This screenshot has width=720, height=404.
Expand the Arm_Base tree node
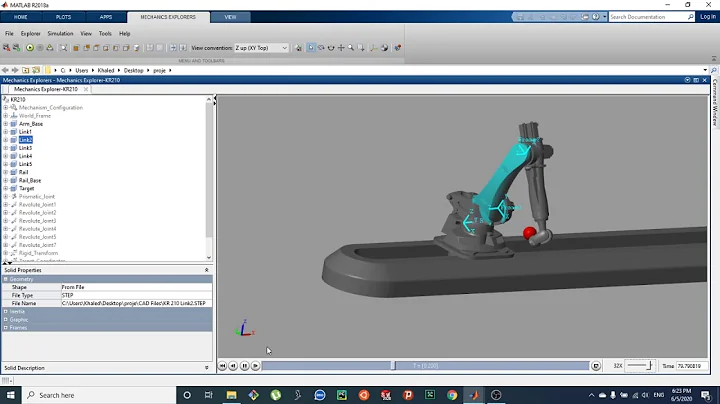point(6,124)
